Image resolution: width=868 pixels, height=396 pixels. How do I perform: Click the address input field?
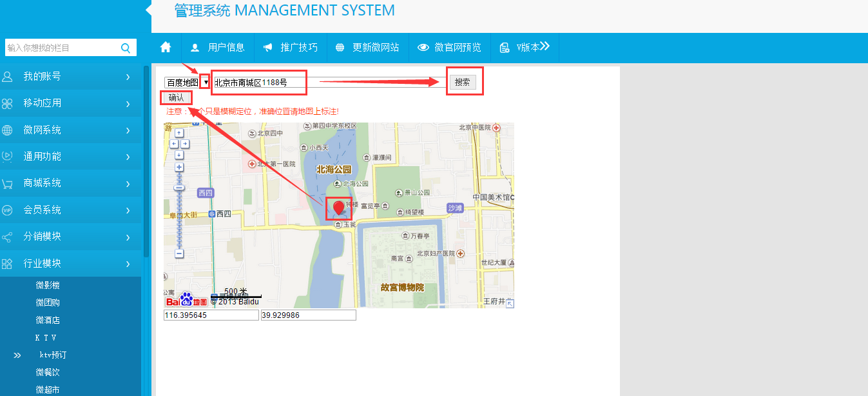click(x=329, y=83)
